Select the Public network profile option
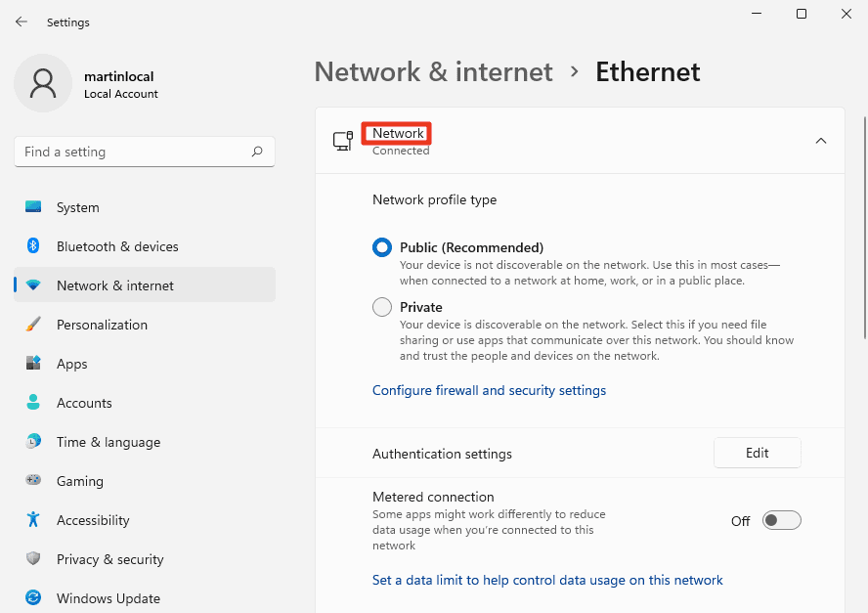The height and width of the screenshot is (613, 868). [381, 247]
